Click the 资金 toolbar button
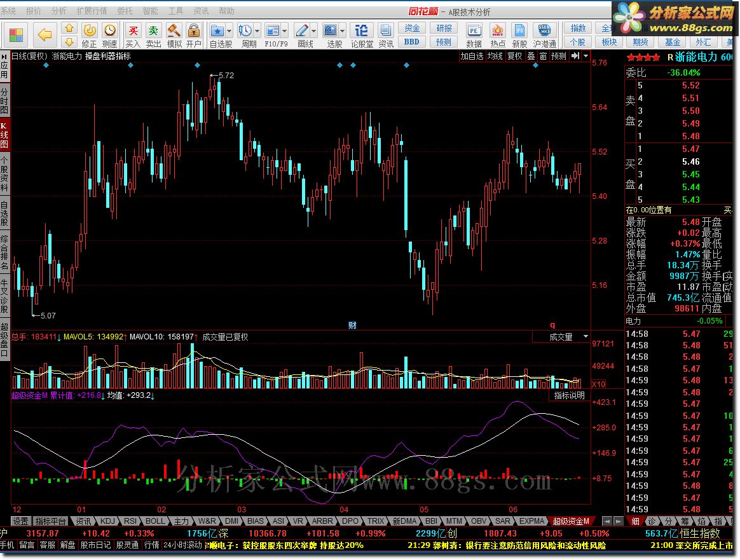This screenshot has height=560, width=740. click(412, 28)
